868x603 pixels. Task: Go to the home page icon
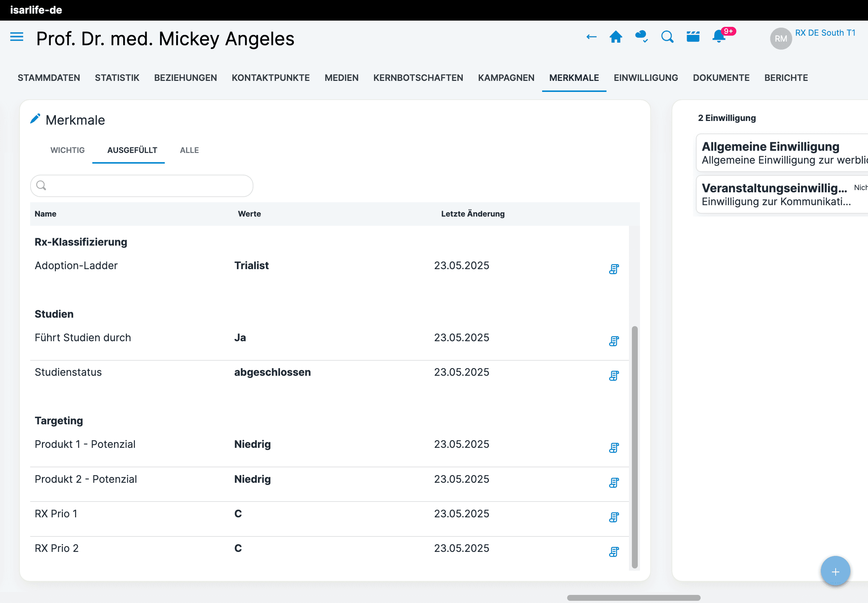[616, 37]
